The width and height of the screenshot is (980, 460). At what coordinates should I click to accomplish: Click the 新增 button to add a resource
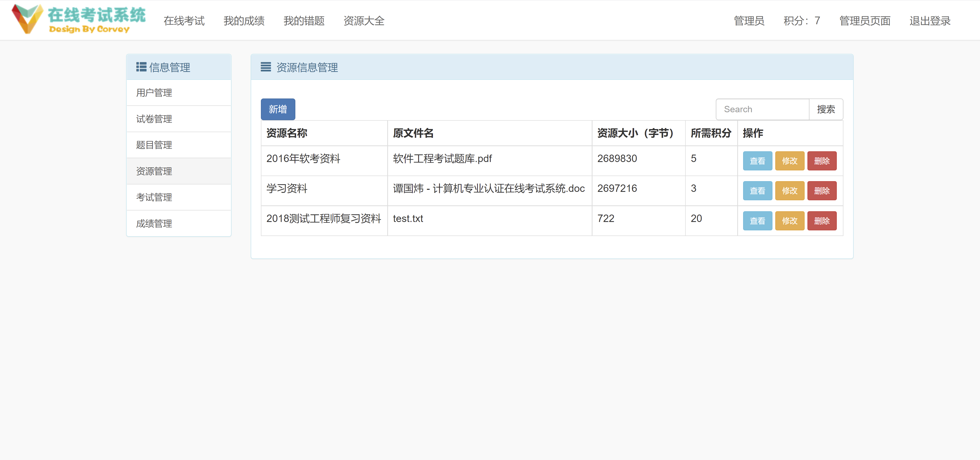click(278, 109)
